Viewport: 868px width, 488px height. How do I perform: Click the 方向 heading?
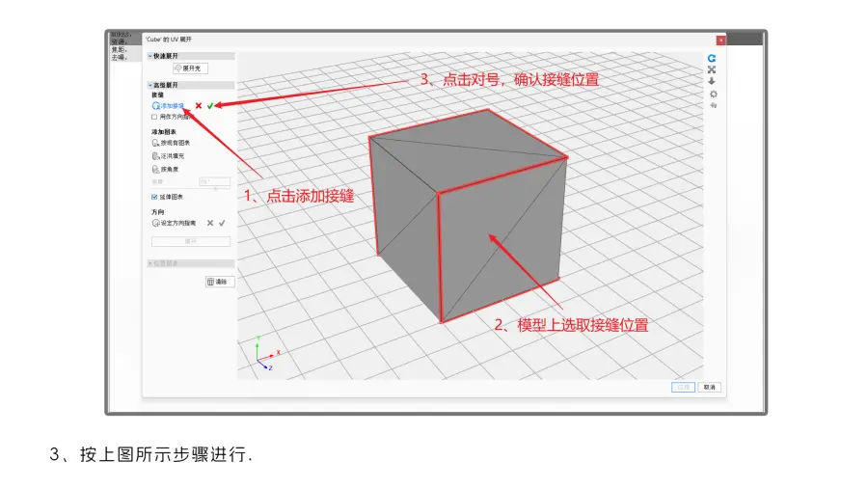point(158,212)
